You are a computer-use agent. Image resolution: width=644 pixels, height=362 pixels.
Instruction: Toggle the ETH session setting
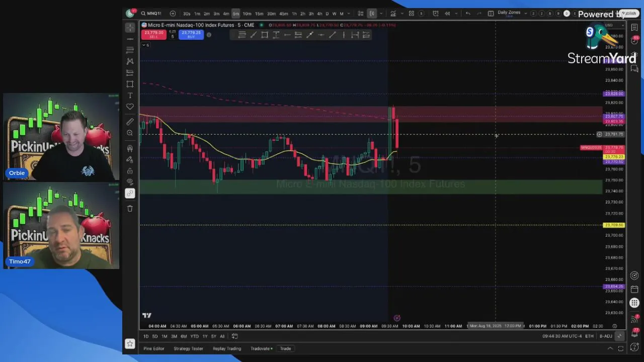click(x=589, y=336)
